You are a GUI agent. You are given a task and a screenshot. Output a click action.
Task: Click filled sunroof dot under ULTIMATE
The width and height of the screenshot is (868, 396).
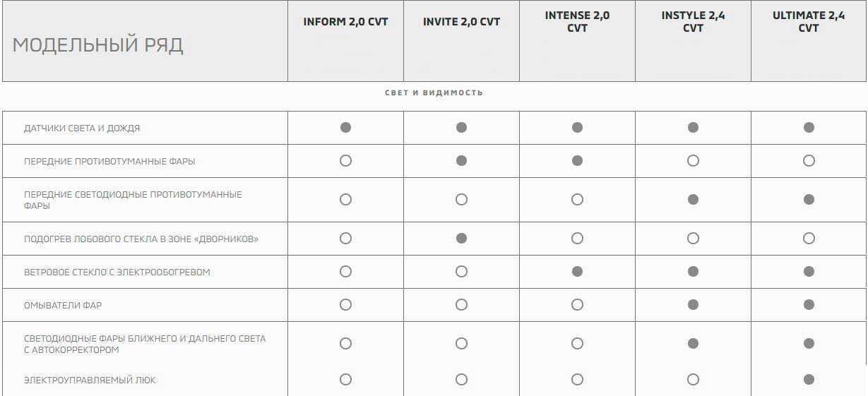point(809,380)
